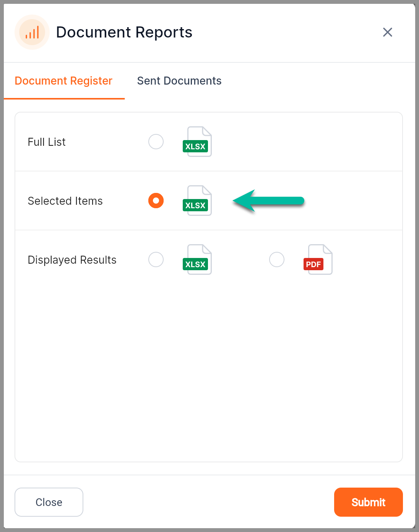
Task: Click the Displayed Results XLSX file icon
Action: [x=197, y=259]
